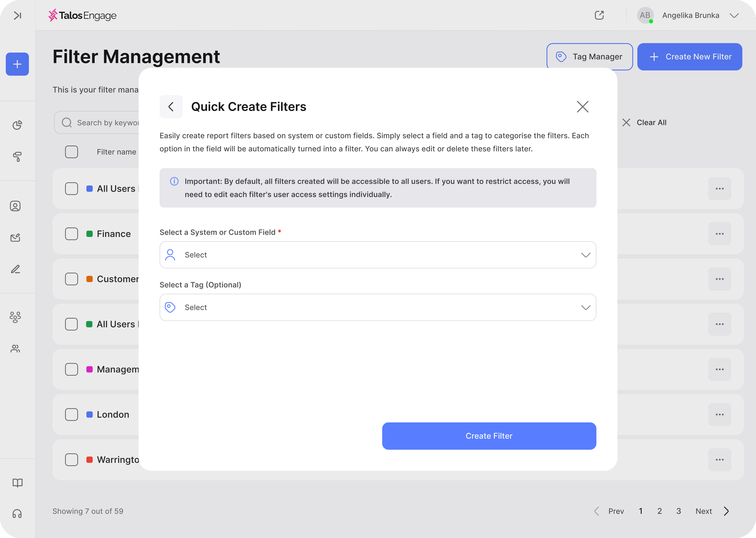Click the search magnifier icon

click(x=67, y=123)
